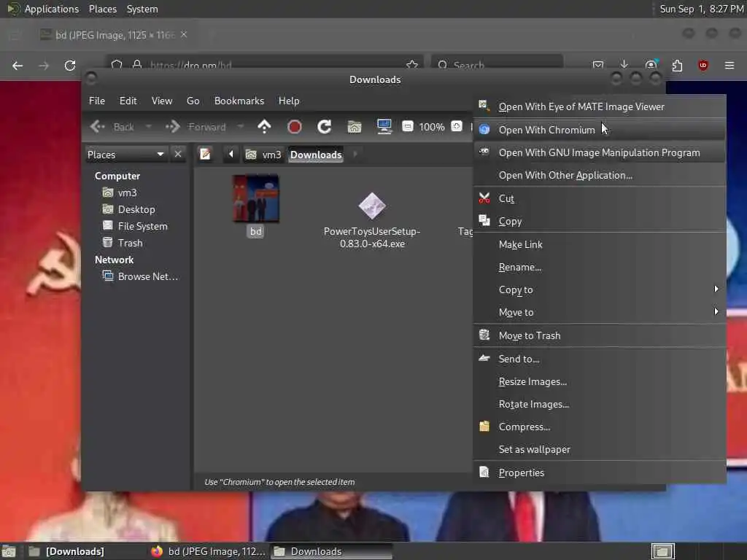Open the Bookmarks menu
Viewport: 747px width, 560px height.
pyautogui.click(x=239, y=101)
